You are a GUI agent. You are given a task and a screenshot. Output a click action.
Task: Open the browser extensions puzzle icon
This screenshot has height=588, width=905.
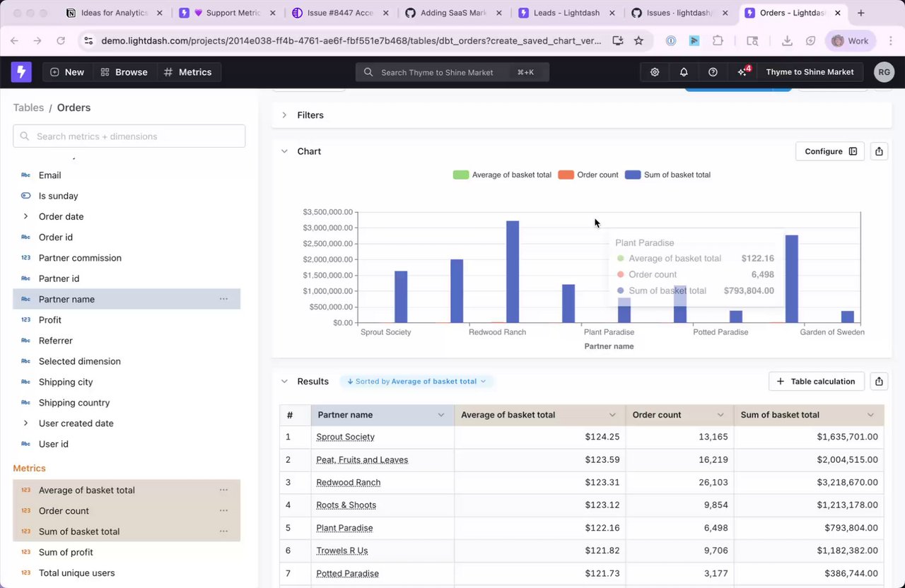tap(718, 41)
